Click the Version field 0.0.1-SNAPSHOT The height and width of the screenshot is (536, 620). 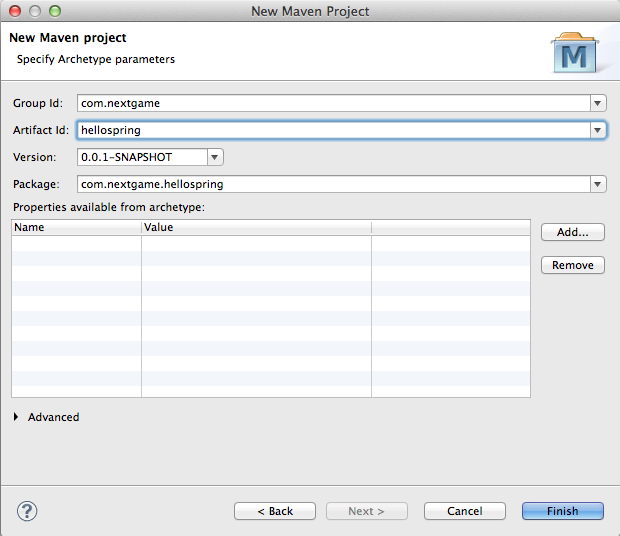coord(142,157)
